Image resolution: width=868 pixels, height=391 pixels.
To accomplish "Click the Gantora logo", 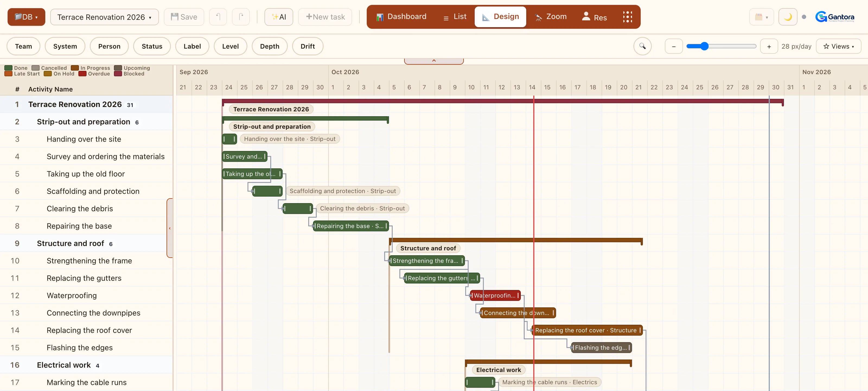I will (x=835, y=17).
